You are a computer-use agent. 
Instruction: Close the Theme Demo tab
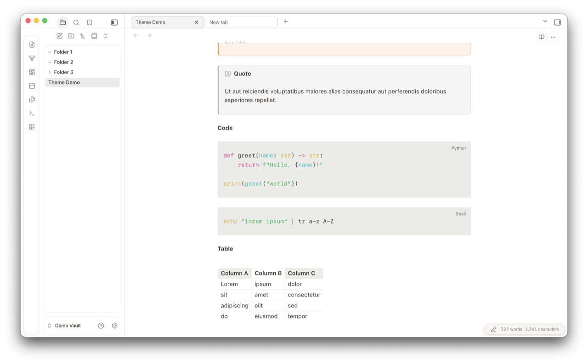pos(197,22)
